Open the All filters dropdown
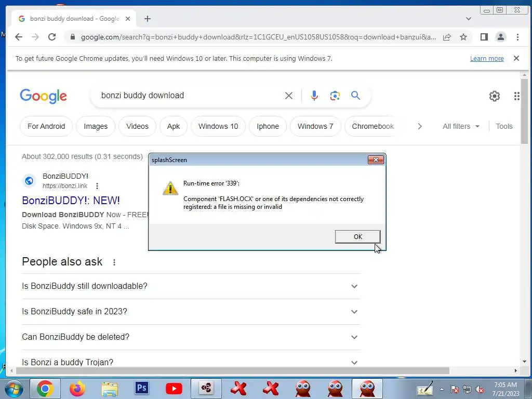This screenshot has width=532, height=399. (x=461, y=126)
